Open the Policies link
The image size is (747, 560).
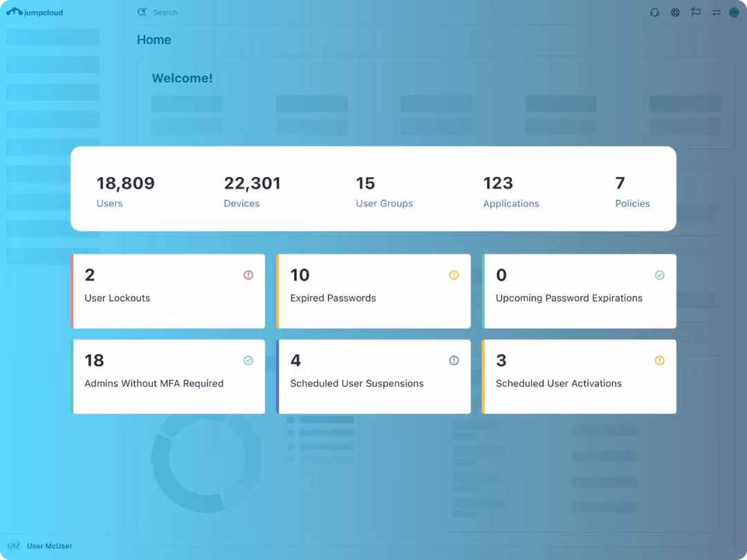632,203
